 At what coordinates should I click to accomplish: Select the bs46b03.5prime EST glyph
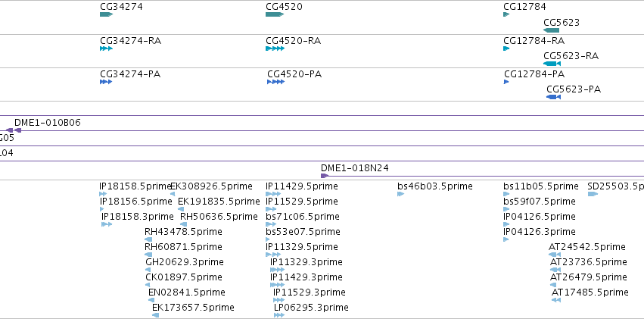point(400,194)
